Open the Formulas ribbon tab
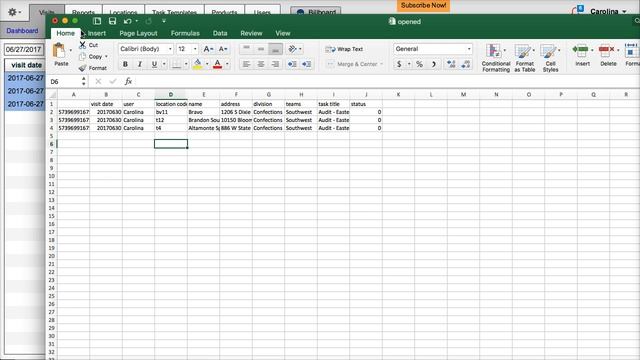 coord(185,33)
